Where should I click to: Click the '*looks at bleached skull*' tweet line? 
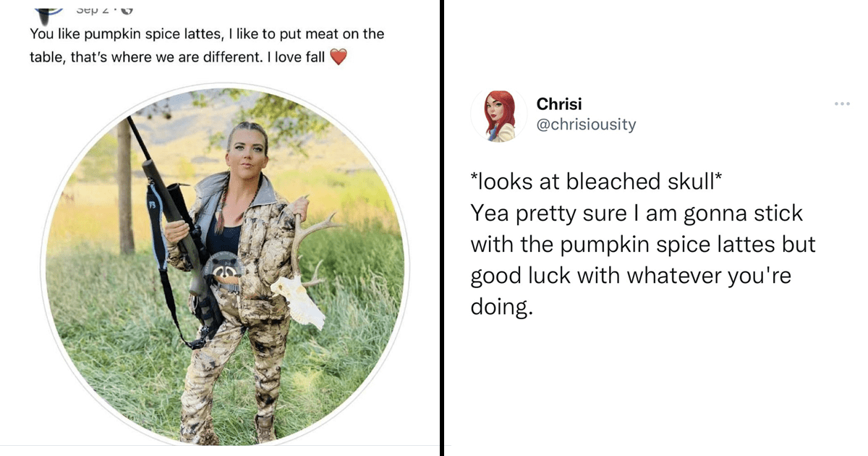(x=597, y=182)
